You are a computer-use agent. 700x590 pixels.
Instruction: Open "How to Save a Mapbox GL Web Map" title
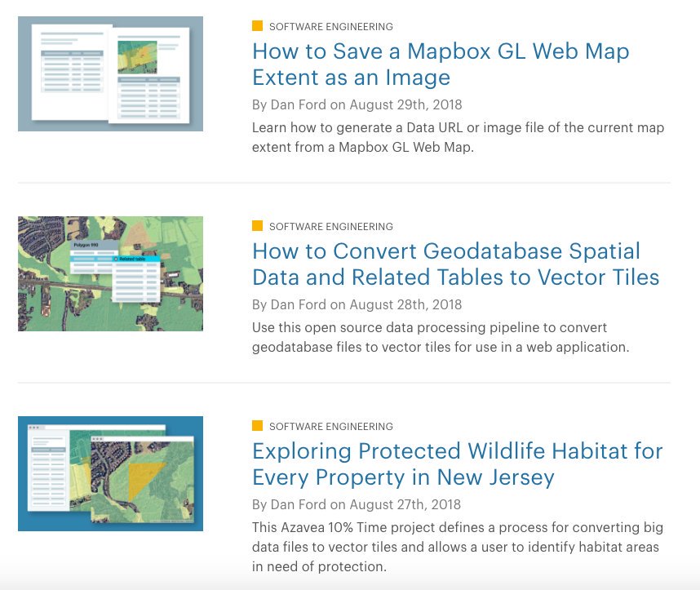pyautogui.click(x=441, y=64)
